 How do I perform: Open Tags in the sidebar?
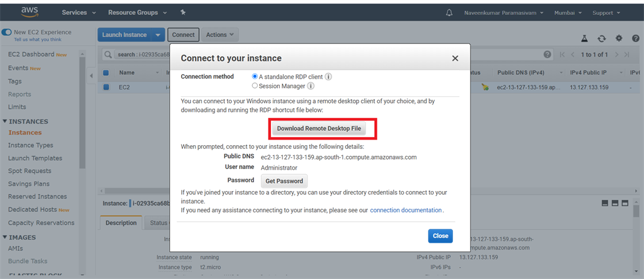click(15, 81)
